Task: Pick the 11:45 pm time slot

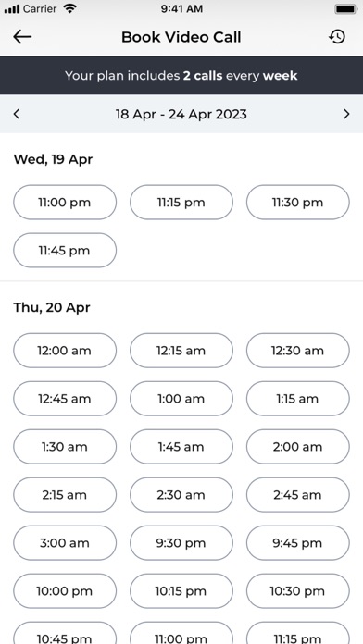Action: tap(65, 250)
